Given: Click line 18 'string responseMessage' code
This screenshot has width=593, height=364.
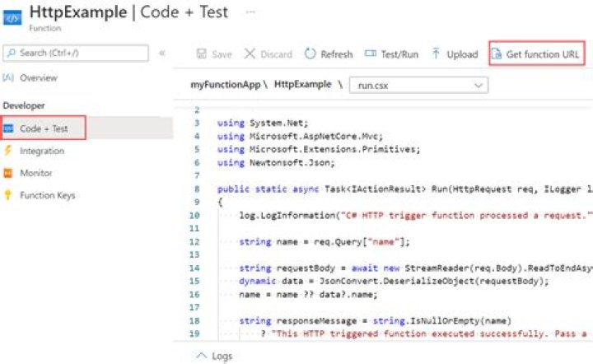Looking at the screenshot, I should coord(376,321).
